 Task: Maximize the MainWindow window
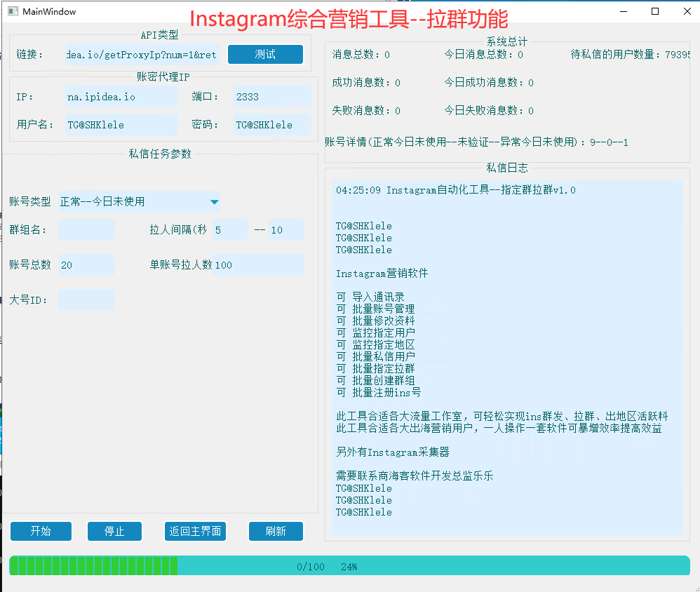click(x=655, y=11)
